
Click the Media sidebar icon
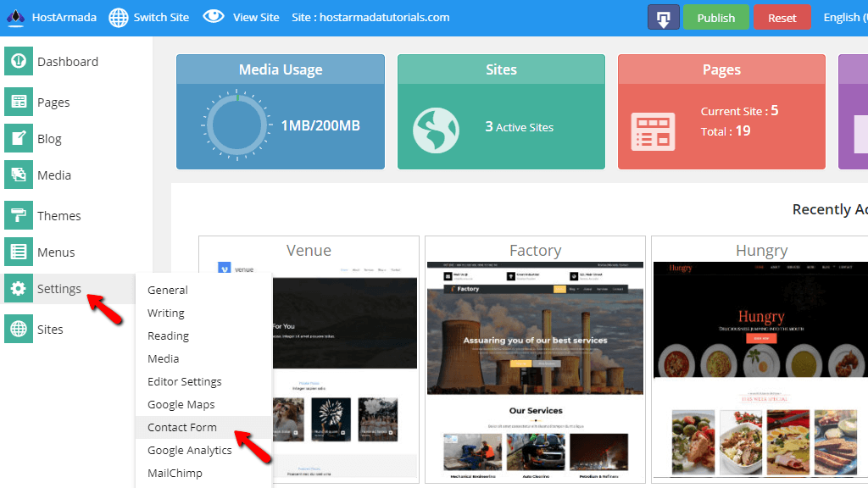(19, 175)
